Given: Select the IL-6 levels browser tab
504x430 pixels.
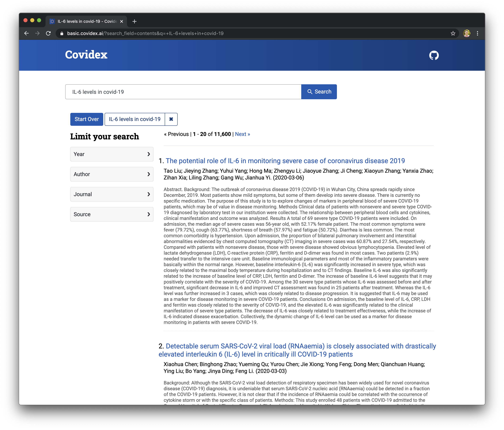Looking at the screenshot, I should coord(86,21).
